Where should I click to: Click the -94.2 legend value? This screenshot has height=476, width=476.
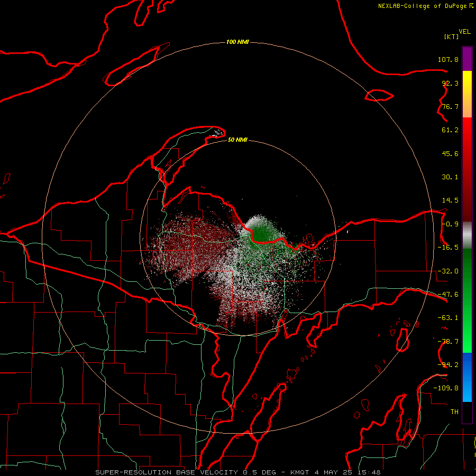448,365
